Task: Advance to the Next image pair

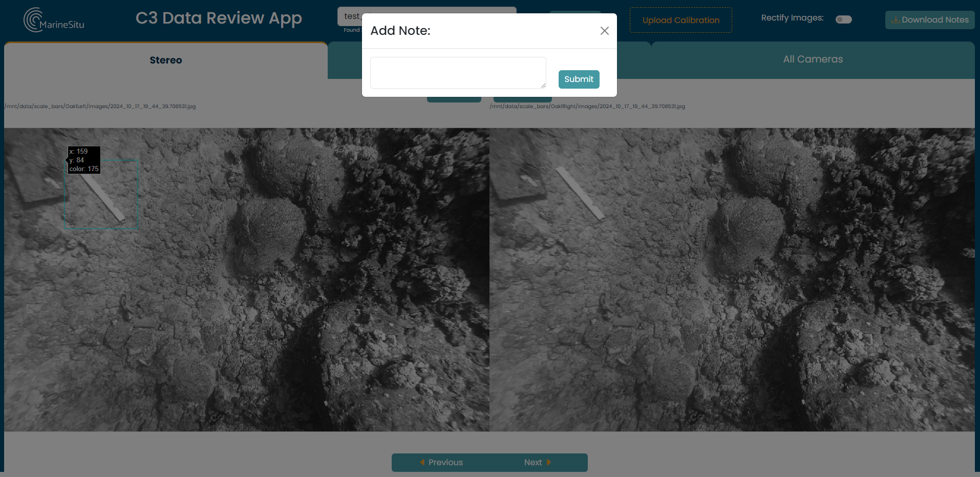Action: point(537,462)
